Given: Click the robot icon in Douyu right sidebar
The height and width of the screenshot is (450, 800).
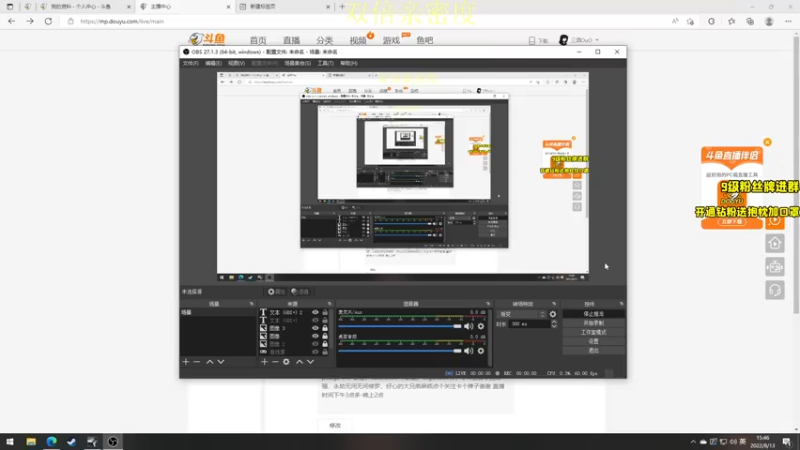Looking at the screenshot, I should click(x=774, y=267).
